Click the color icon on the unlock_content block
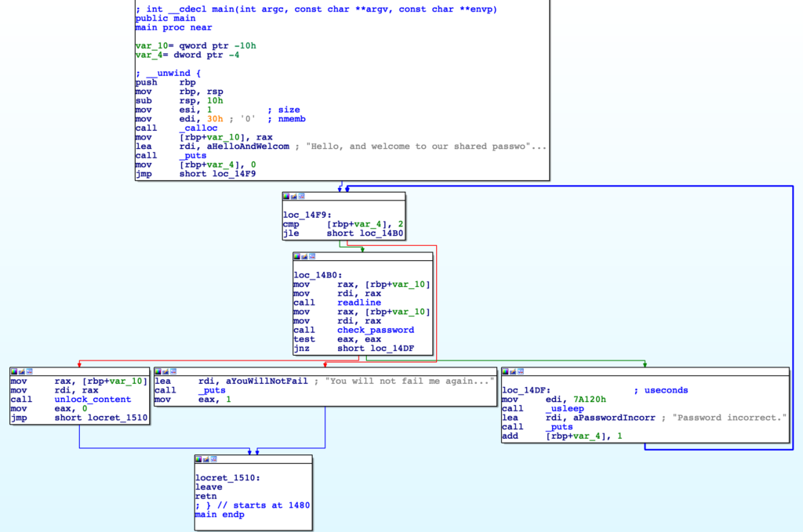 pyautogui.click(x=14, y=371)
